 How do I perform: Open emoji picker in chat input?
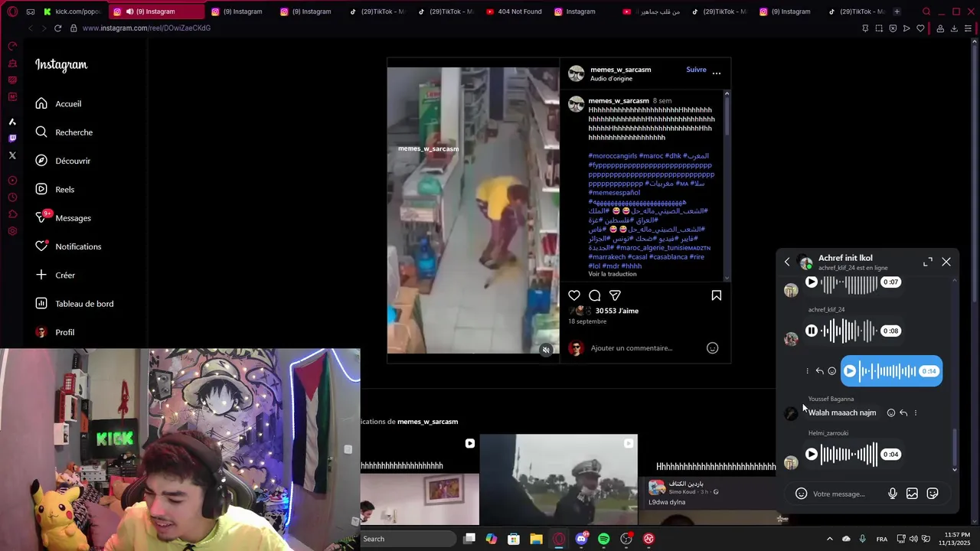pyautogui.click(x=801, y=494)
